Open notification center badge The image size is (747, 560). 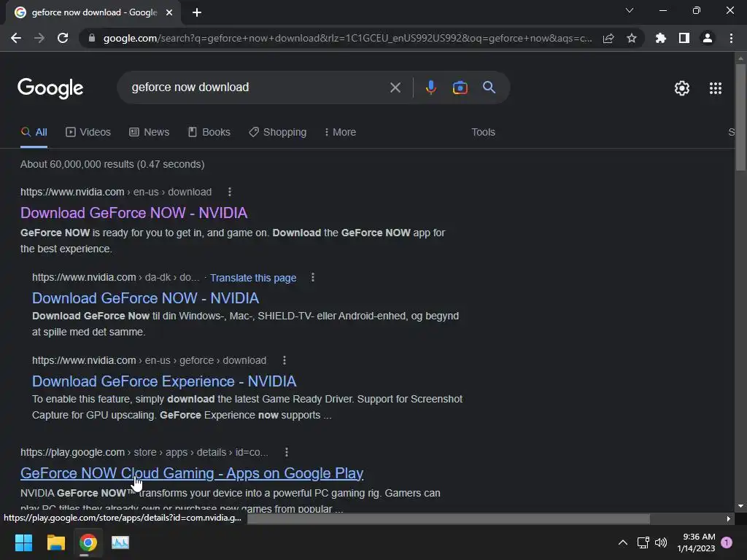(727, 542)
